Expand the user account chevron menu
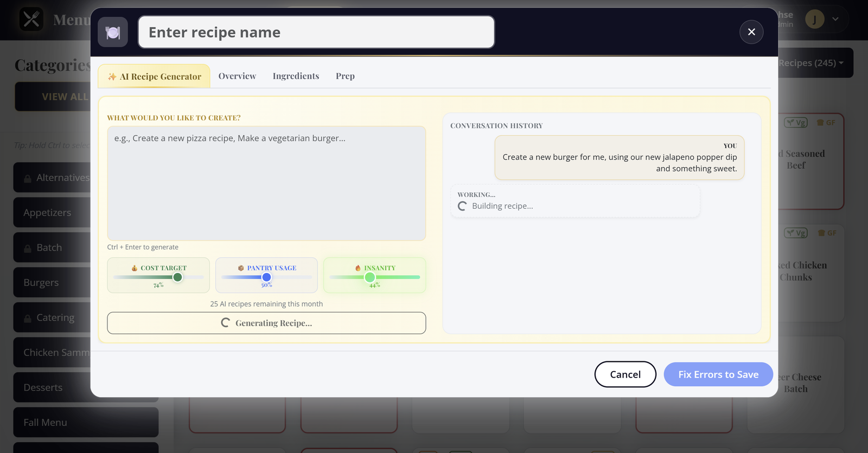The image size is (868, 453). click(835, 19)
